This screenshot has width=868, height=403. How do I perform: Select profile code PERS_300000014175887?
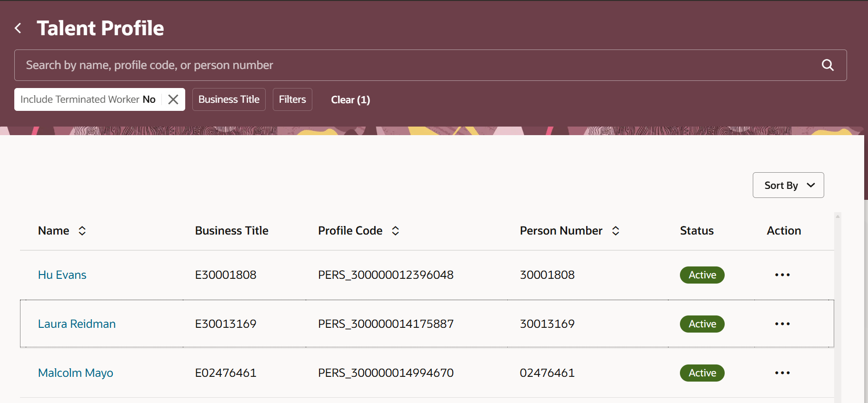pos(386,324)
